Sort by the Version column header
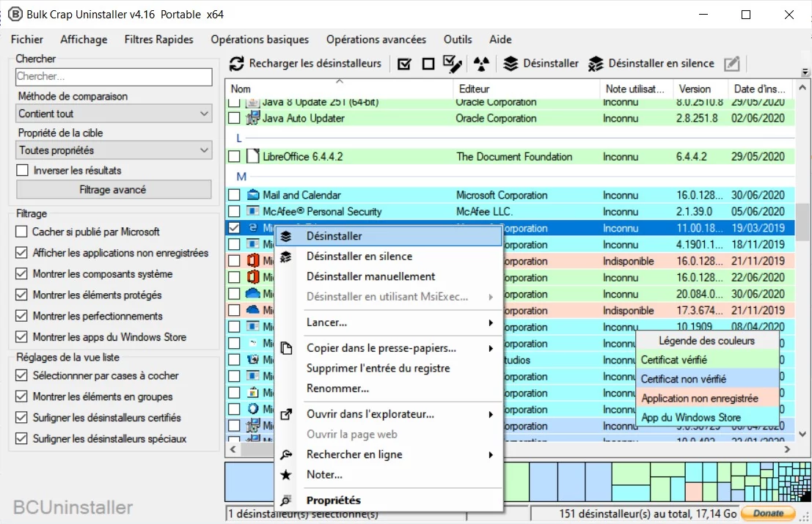This screenshot has width=812, height=524. (701, 89)
